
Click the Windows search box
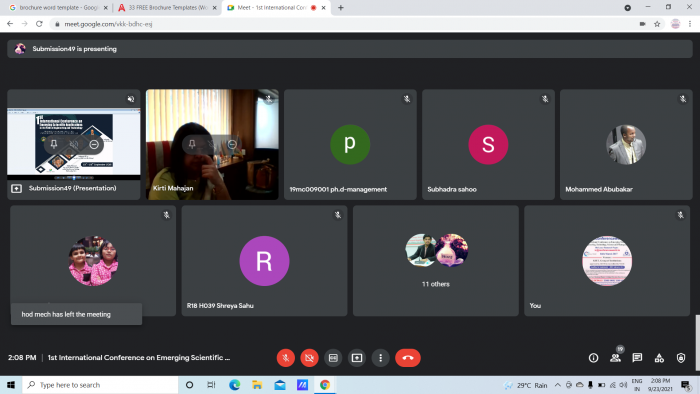tap(100, 385)
